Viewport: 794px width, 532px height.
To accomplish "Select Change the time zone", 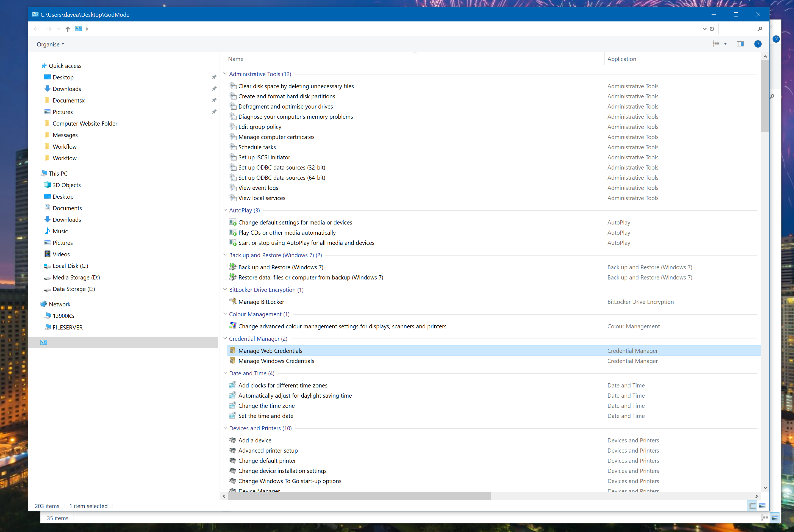I will 266,406.
